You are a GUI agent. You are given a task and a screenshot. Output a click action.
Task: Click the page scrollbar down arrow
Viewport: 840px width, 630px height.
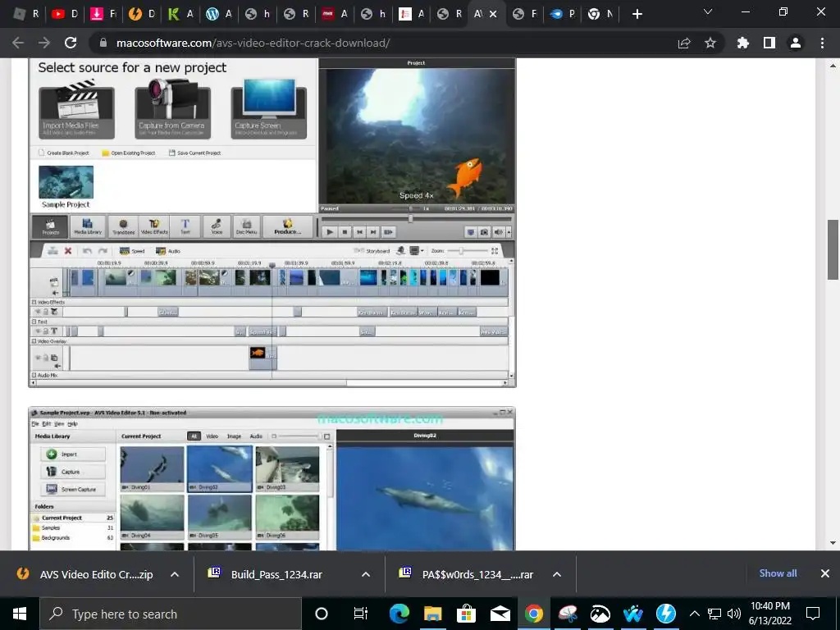coord(833,543)
